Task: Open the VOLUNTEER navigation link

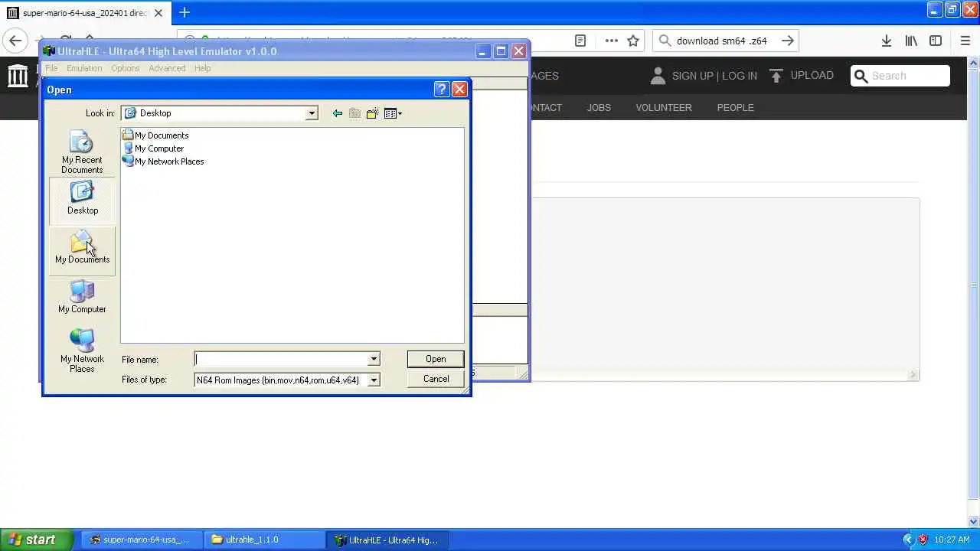Action: click(664, 107)
